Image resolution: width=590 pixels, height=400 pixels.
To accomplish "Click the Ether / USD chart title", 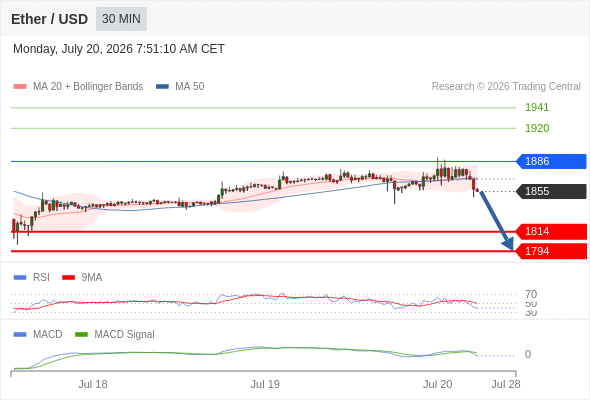I will (49, 19).
